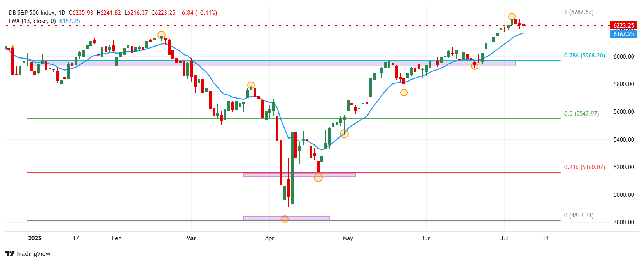Select the EMA (13, close, 0) indicator label
Image resolution: width=644 pixels, height=262 pixels.
pyautogui.click(x=32, y=21)
